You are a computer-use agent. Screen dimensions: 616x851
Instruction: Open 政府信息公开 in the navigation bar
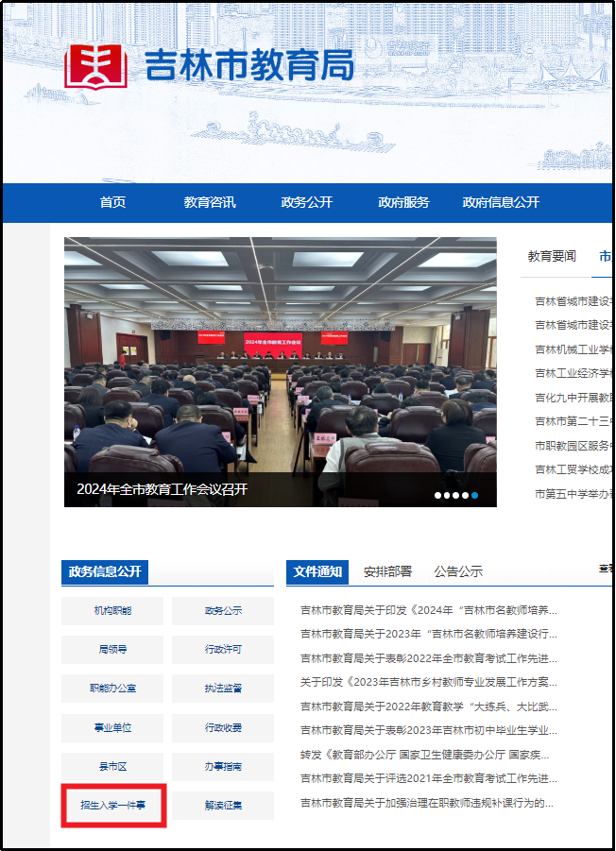click(x=501, y=202)
